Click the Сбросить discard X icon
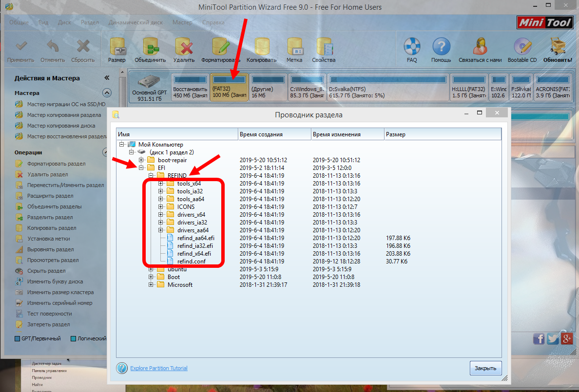This screenshot has width=579, height=392. click(x=83, y=46)
